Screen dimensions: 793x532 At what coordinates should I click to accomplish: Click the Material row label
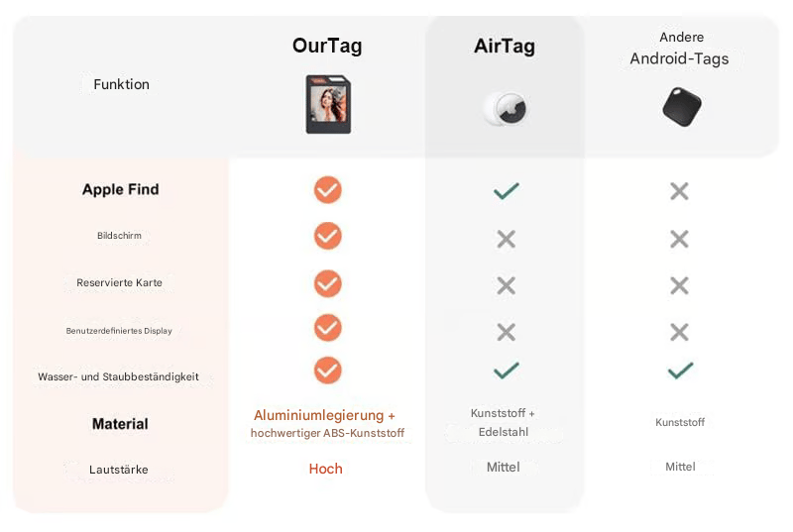click(x=120, y=424)
